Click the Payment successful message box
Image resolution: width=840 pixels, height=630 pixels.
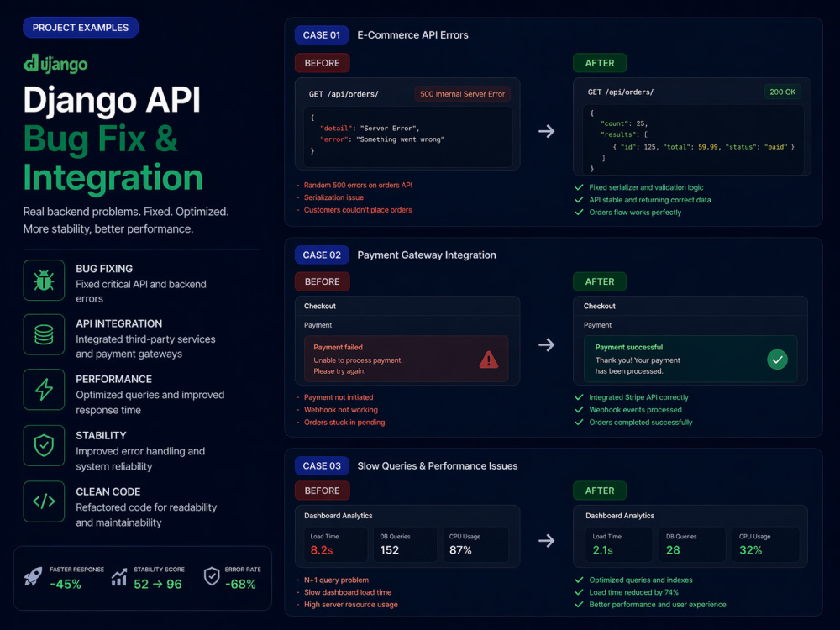click(x=690, y=359)
